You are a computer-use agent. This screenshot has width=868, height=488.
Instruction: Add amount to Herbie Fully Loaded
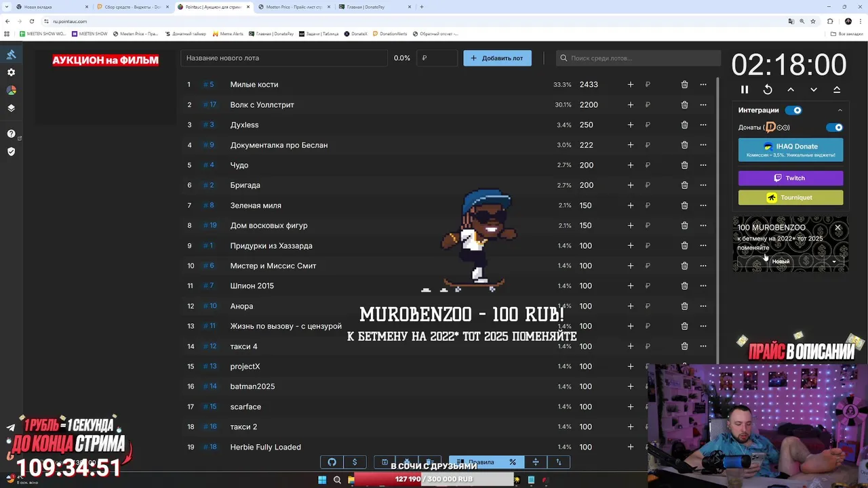[631, 447]
